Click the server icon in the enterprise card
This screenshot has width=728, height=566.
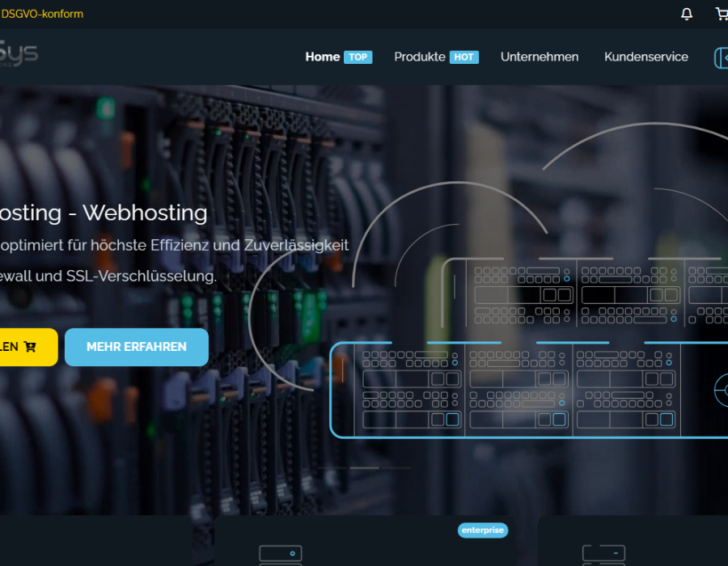click(x=281, y=555)
